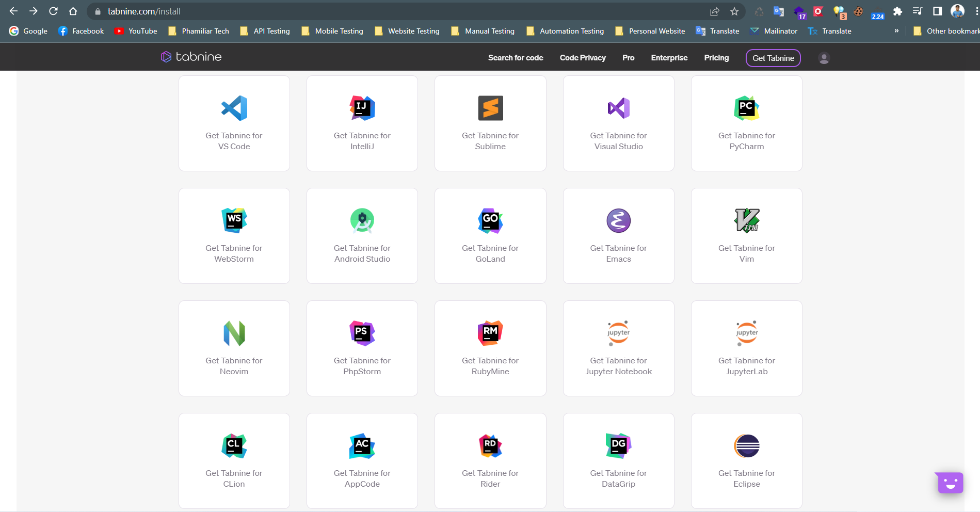Viewport: 980px width, 512px height.
Task: Go to browser home page icon
Action: [73, 11]
